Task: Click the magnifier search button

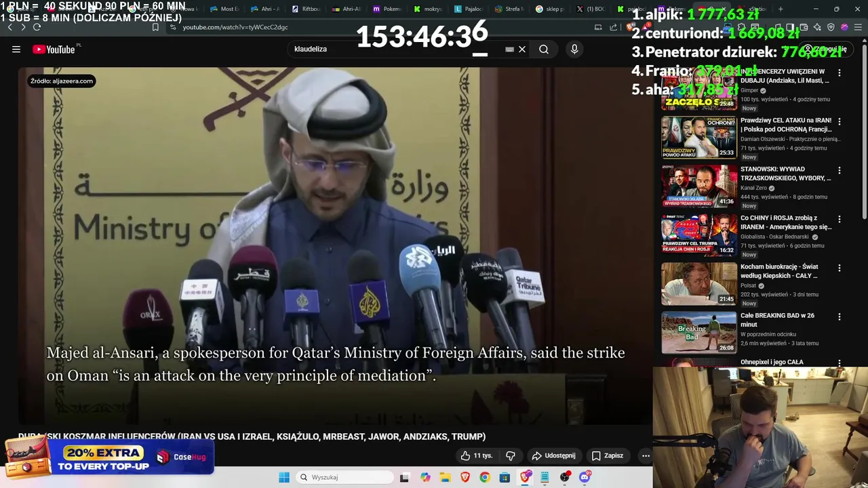Action: tap(544, 49)
